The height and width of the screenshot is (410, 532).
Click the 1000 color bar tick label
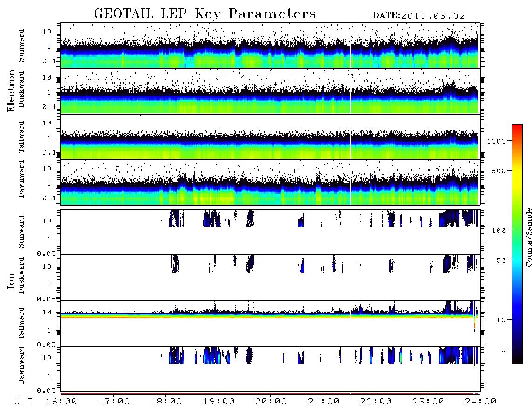pos(496,141)
